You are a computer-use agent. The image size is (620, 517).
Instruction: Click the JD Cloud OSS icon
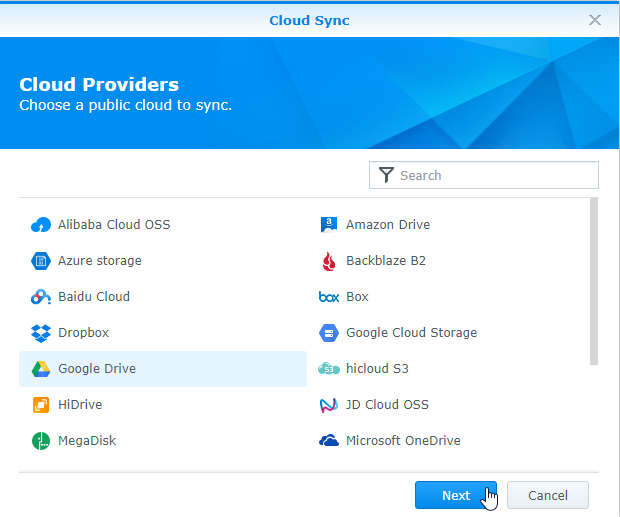pyautogui.click(x=329, y=405)
